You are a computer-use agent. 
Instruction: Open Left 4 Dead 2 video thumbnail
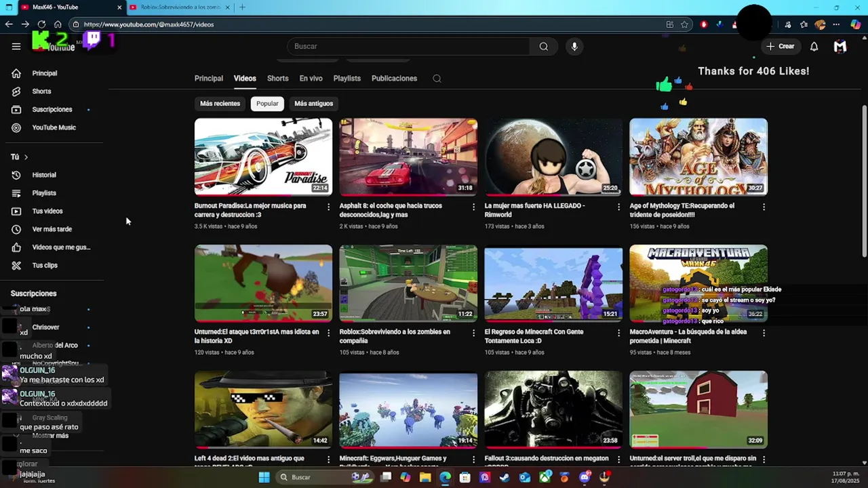click(x=263, y=409)
